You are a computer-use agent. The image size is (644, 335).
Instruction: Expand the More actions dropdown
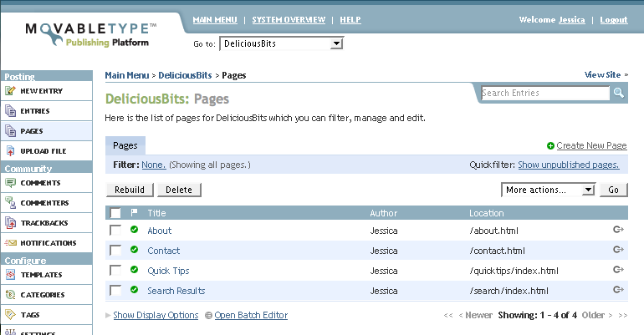click(x=547, y=190)
